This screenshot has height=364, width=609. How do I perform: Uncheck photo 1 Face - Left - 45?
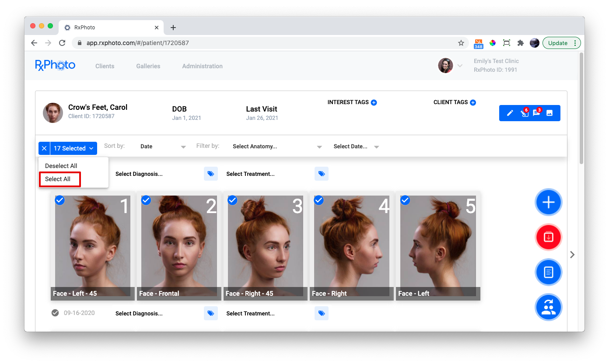[x=60, y=200]
